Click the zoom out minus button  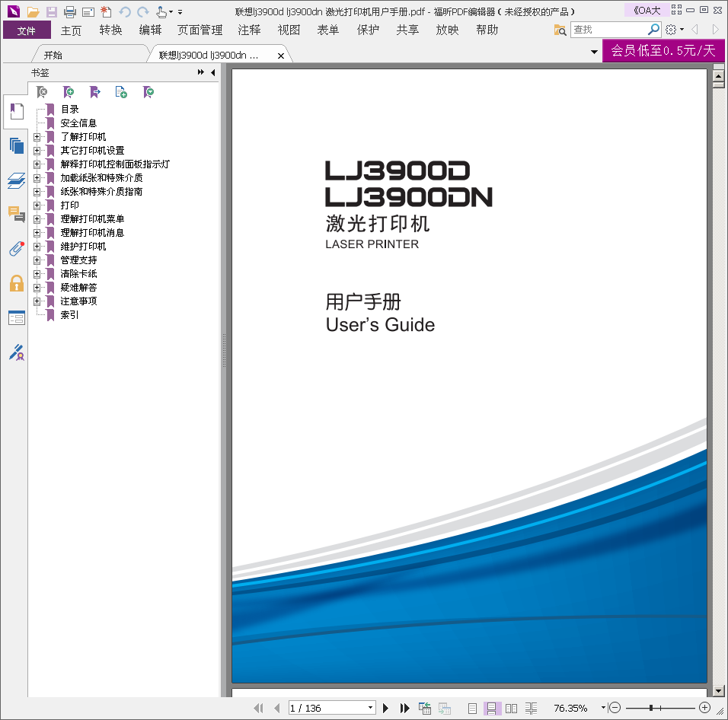[615, 708]
